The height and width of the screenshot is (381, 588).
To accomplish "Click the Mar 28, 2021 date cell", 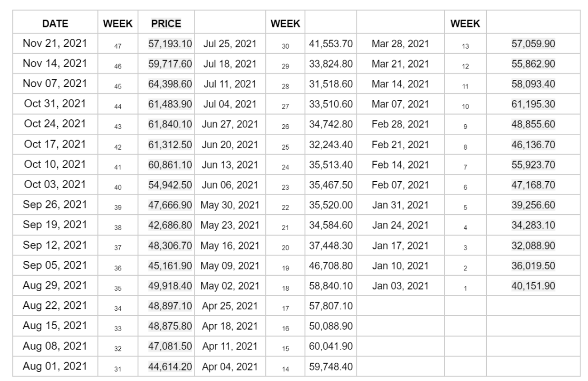I will pyautogui.click(x=400, y=44).
